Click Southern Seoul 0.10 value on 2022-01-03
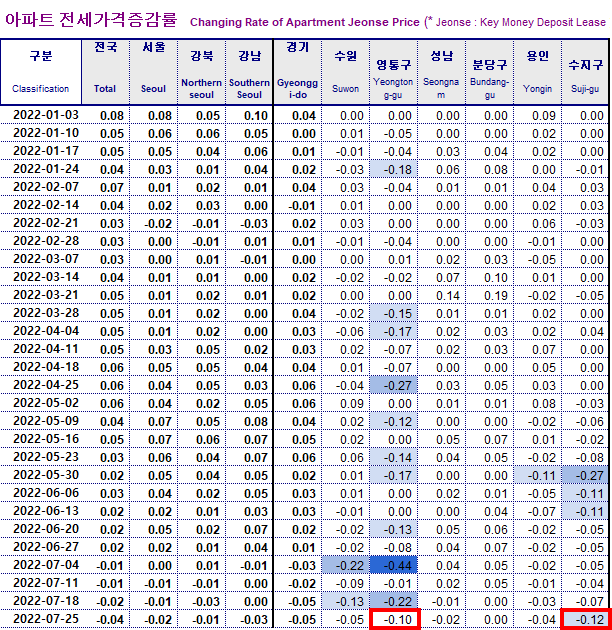The height and width of the screenshot is (630, 612). pyautogui.click(x=249, y=116)
